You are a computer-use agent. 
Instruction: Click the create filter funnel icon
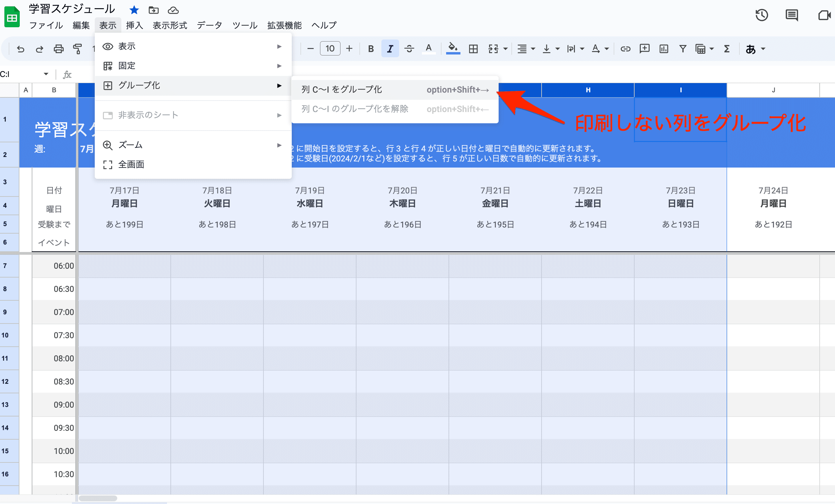pyautogui.click(x=683, y=49)
